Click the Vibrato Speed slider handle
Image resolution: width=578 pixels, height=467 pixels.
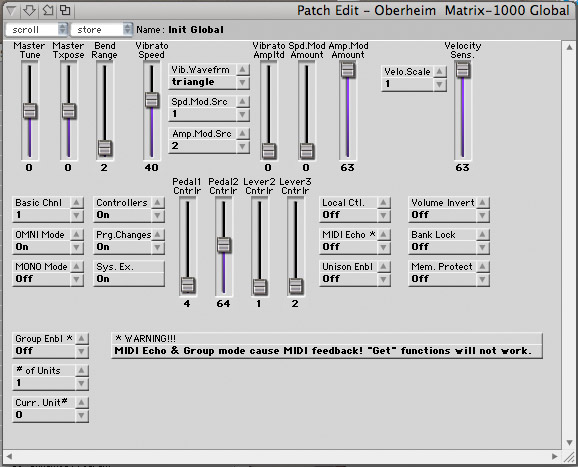[x=152, y=100]
